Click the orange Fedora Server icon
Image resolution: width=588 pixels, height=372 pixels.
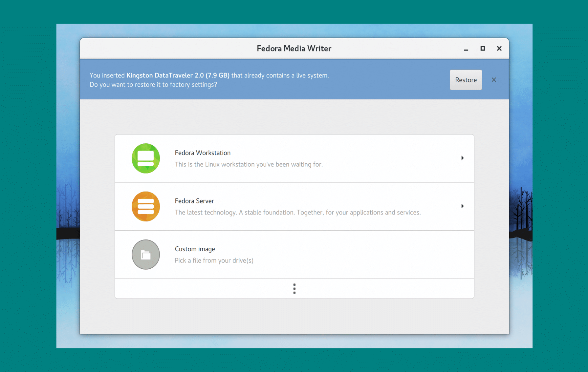(146, 206)
